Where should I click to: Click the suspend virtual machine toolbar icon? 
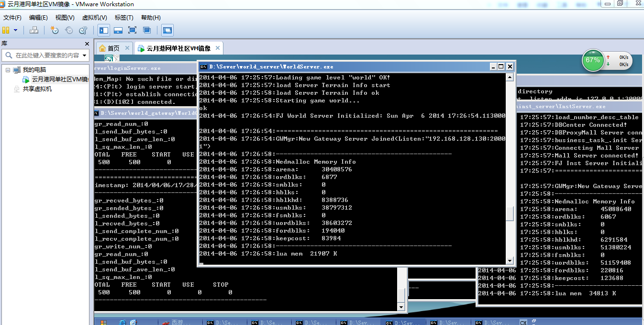pyautogui.click(x=6, y=30)
